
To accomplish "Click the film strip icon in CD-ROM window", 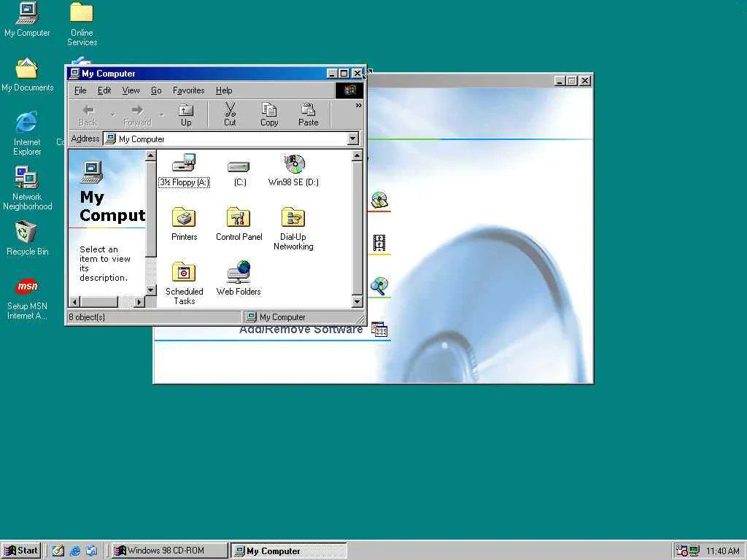I will pyautogui.click(x=379, y=243).
